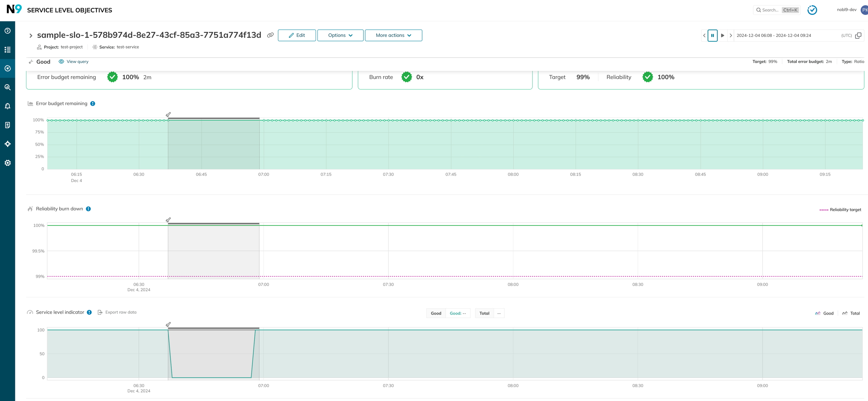
Task: Click the 'Target: 99%' header text
Action: 765,62
